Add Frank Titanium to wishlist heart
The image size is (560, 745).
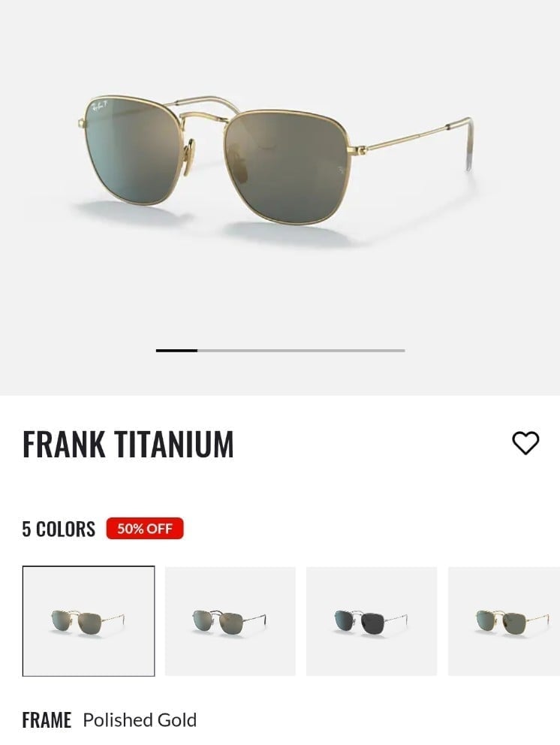(x=525, y=443)
